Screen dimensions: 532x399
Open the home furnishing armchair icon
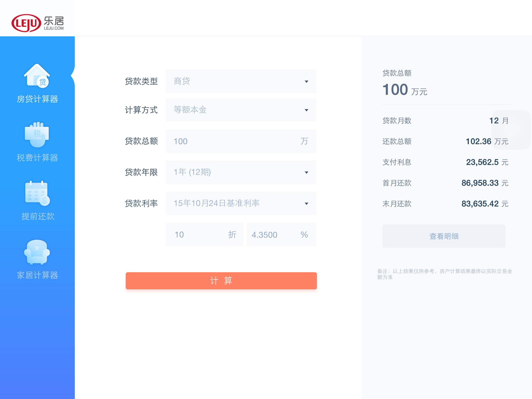37,252
